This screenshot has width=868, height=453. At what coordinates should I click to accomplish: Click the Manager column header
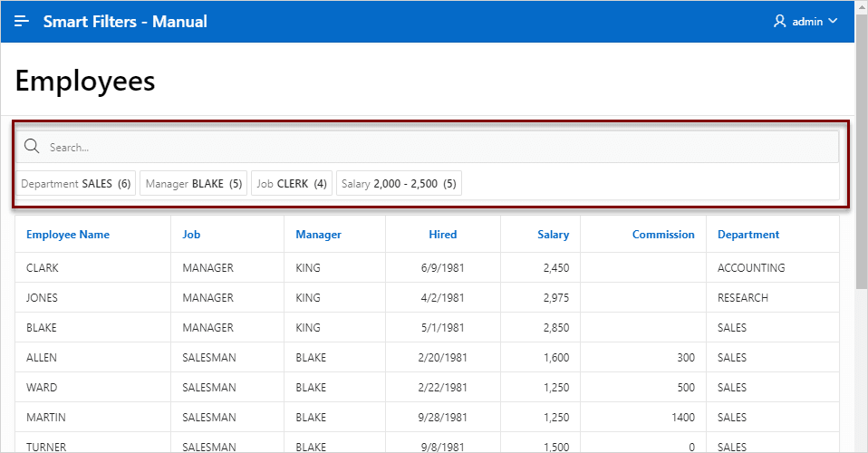tap(318, 235)
